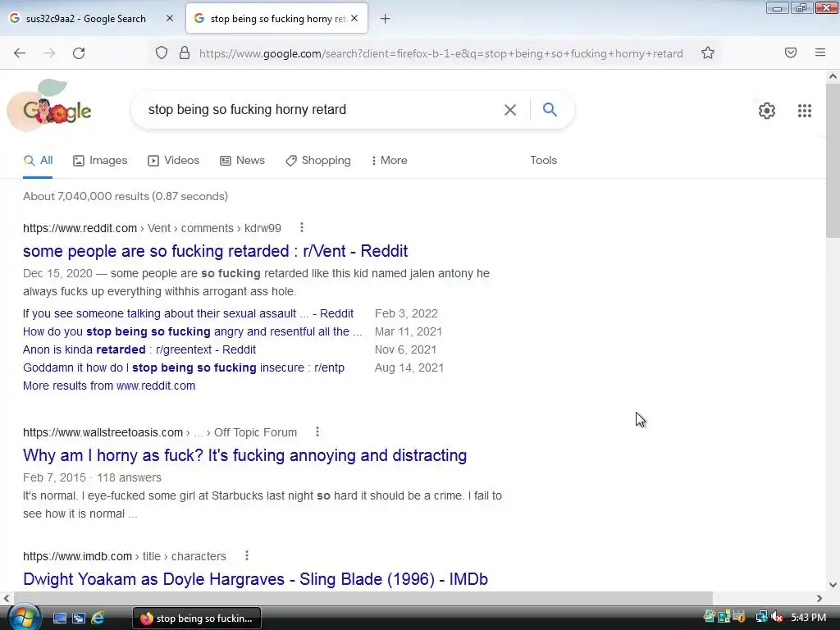Image resolution: width=840 pixels, height=630 pixels.
Task: Close the active search results tab
Action: pyautogui.click(x=354, y=18)
